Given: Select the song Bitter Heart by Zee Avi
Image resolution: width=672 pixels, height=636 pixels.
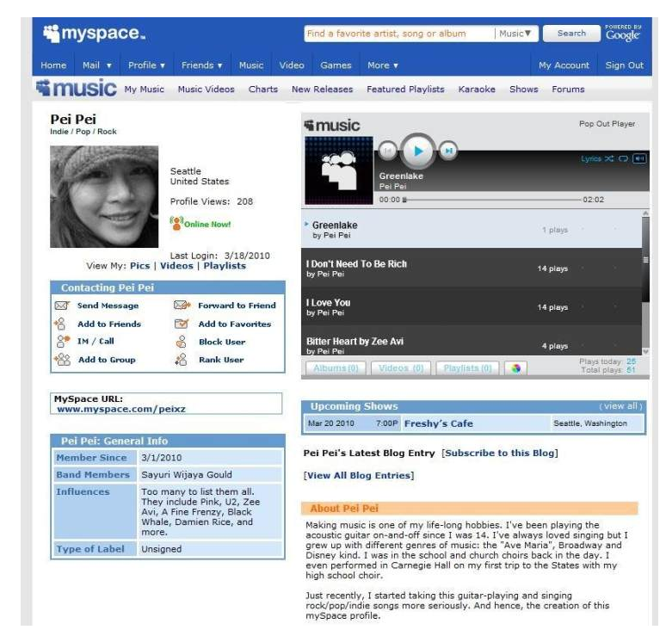Looking at the screenshot, I should click(x=472, y=341).
